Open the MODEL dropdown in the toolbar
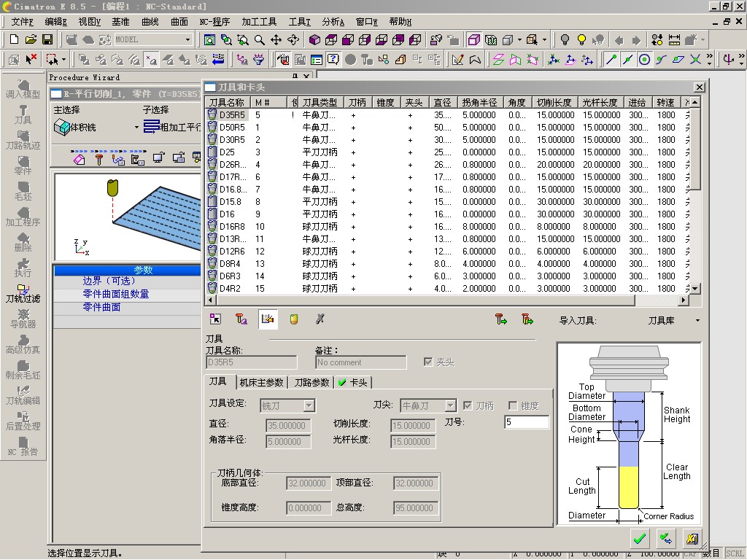This screenshot has width=747, height=560. pyautogui.click(x=187, y=39)
